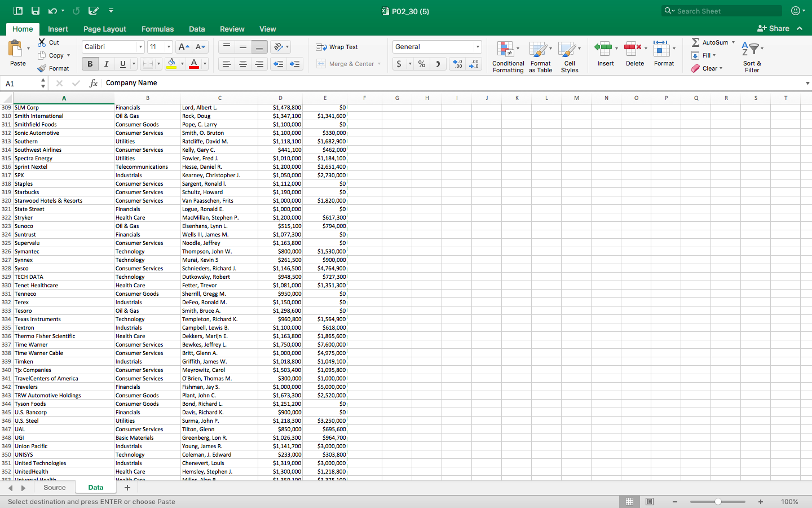812x508 pixels.
Task: Expand the formula bar
Action: (807, 83)
